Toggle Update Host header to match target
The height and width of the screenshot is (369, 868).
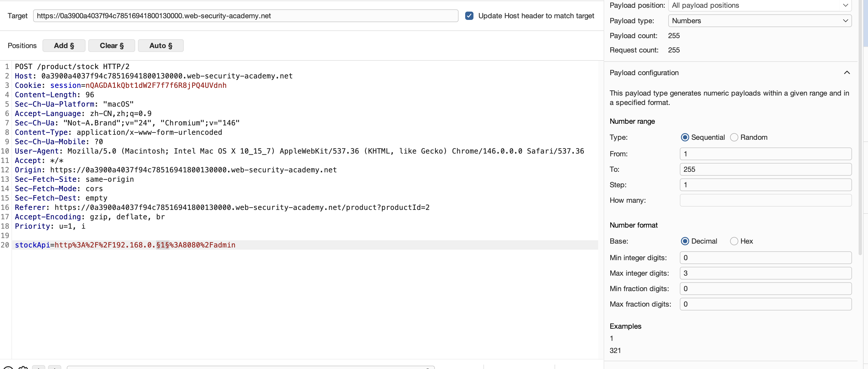coord(469,16)
